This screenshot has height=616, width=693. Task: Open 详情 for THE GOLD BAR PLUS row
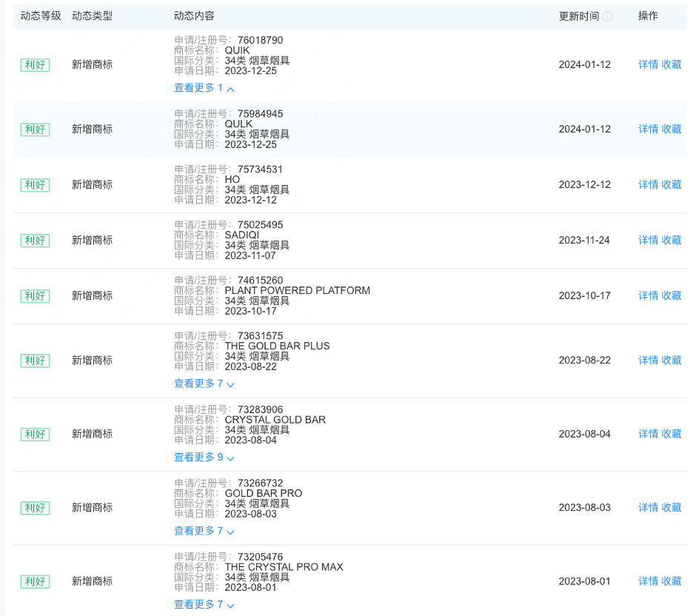[649, 361]
